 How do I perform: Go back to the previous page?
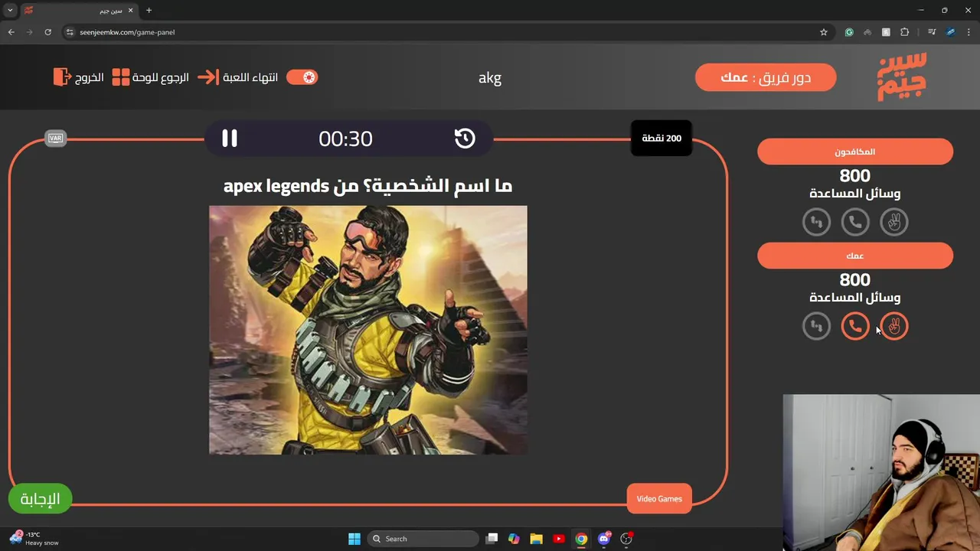tap(11, 32)
